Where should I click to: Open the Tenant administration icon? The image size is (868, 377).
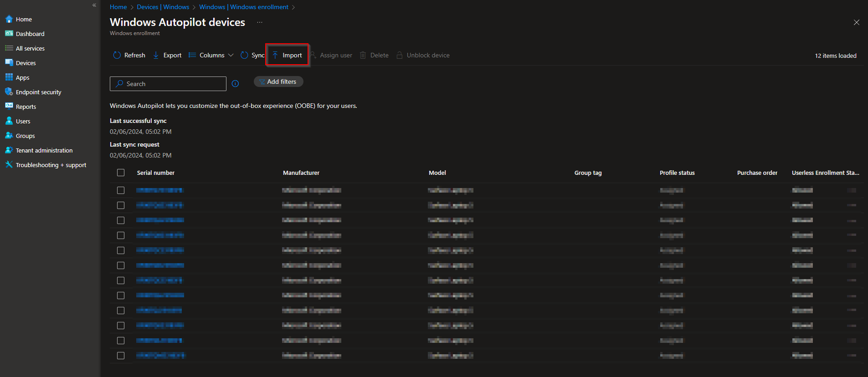pos(9,150)
